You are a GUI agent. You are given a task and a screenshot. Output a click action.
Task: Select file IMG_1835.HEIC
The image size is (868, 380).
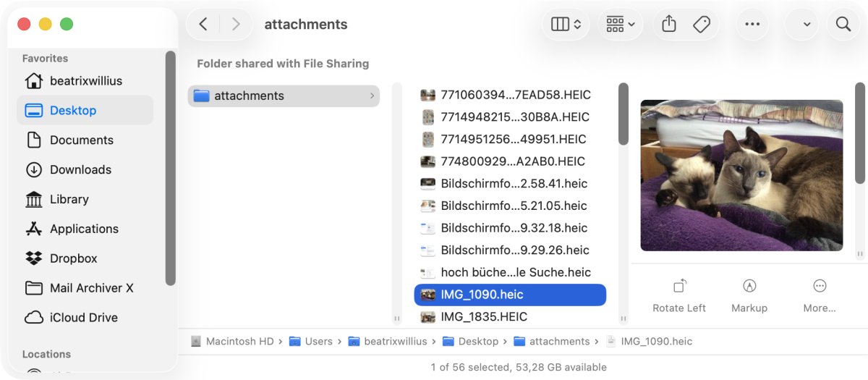(x=510, y=317)
